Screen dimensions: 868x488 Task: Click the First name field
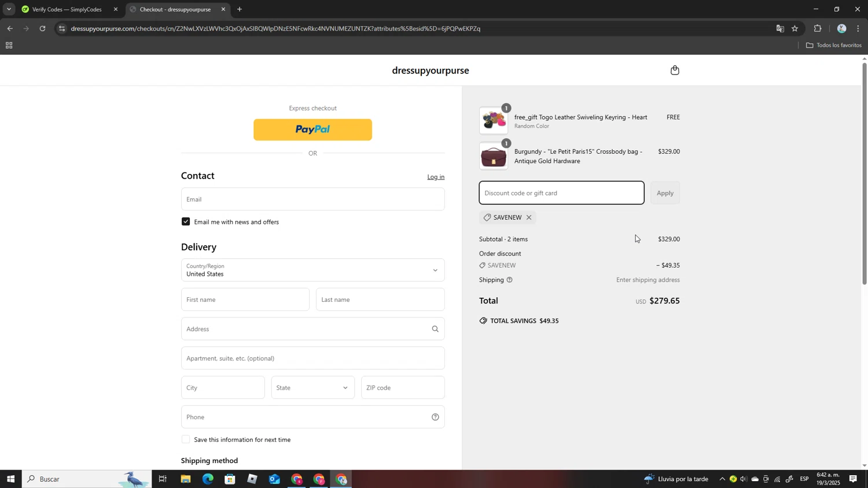click(x=245, y=300)
